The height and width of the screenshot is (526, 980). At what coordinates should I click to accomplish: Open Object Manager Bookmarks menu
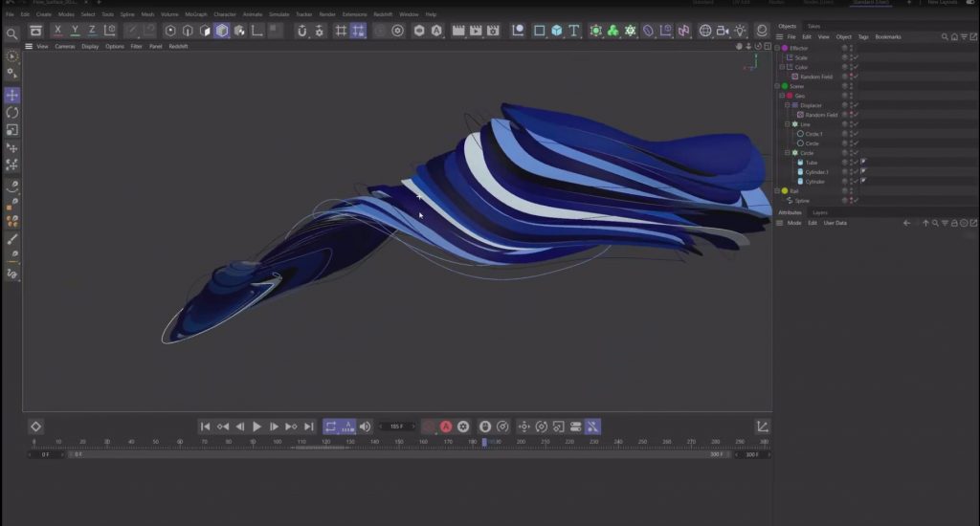[x=888, y=37]
